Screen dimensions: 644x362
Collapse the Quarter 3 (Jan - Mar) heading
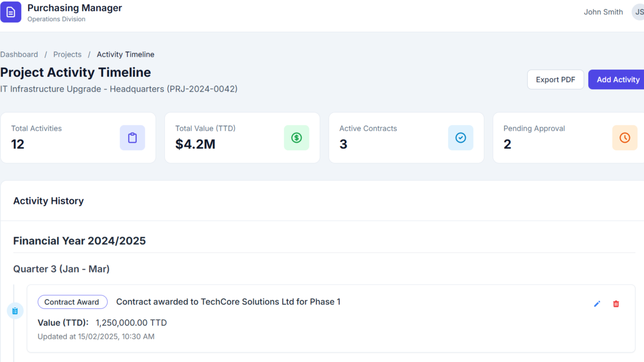coord(61,269)
